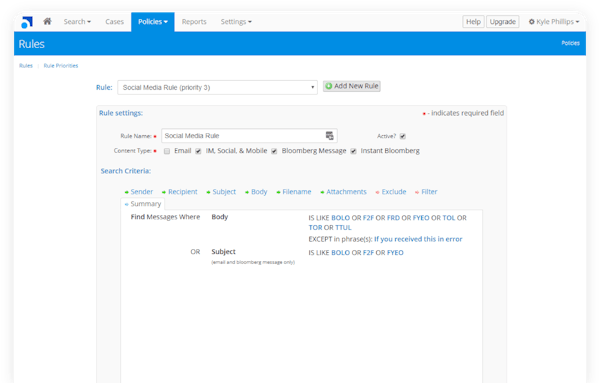Click the BOLO keyword in Body criteria
600x383 pixels.
click(x=341, y=218)
